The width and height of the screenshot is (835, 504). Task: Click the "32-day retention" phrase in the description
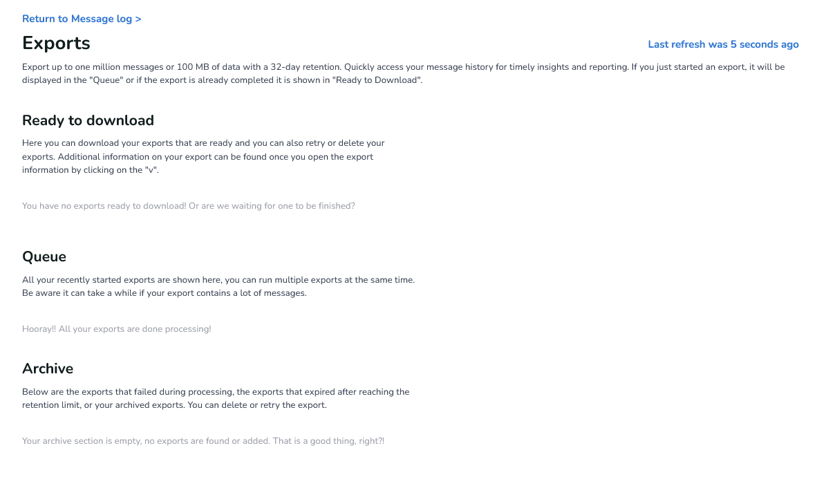305,67
